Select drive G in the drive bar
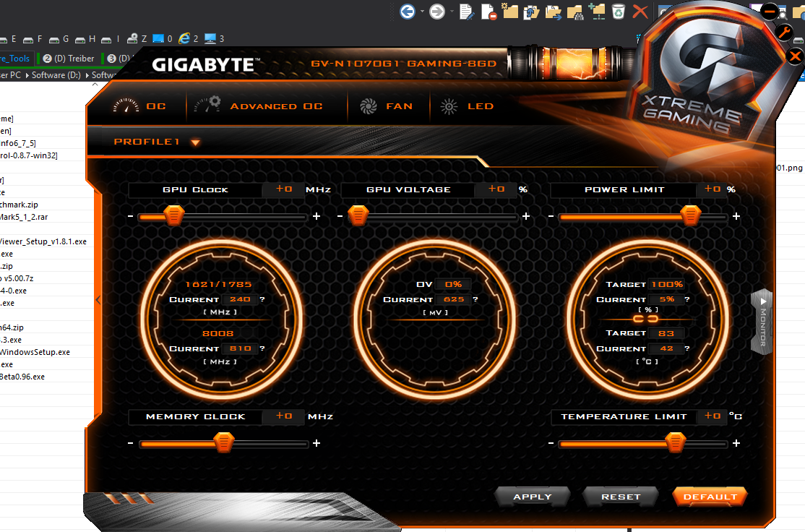 (x=59, y=38)
